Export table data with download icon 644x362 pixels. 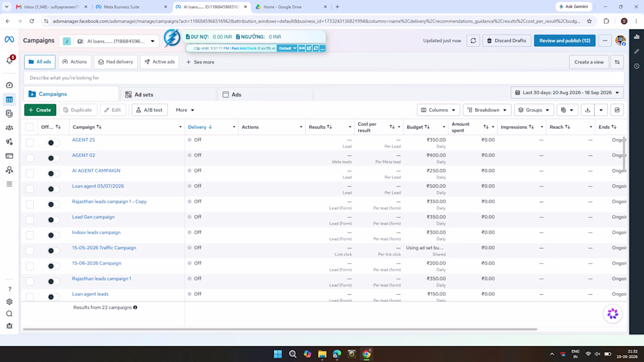click(587, 110)
